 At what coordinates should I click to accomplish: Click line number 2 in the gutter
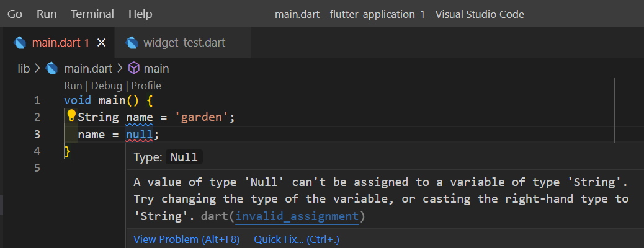tap(37, 117)
